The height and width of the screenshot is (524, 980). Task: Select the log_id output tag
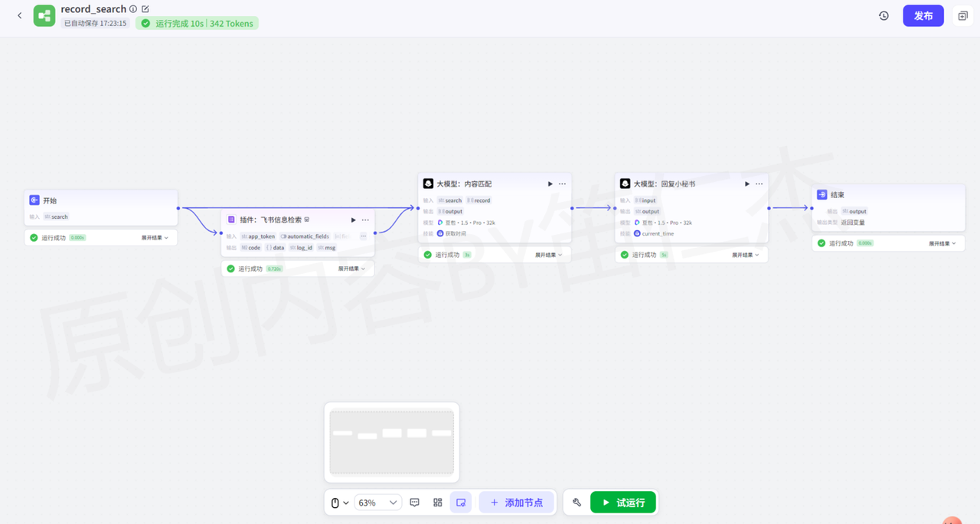[301, 248]
